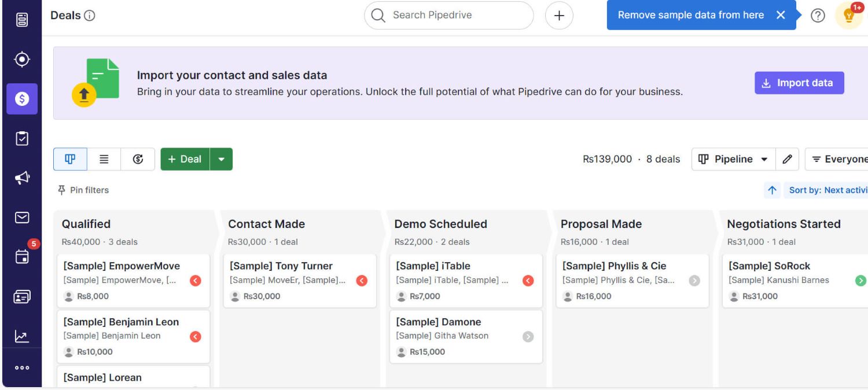Click [Sample] Githa Watson contact text
The height and width of the screenshot is (390, 868).
click(x=442, y=336)
